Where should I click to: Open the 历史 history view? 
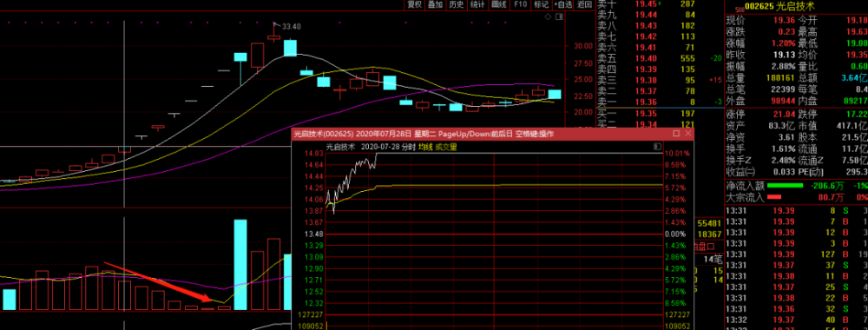(457, 4)
